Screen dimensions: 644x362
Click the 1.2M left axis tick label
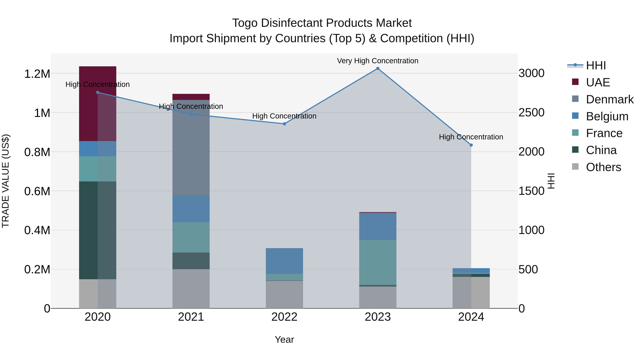coord(37,74)
